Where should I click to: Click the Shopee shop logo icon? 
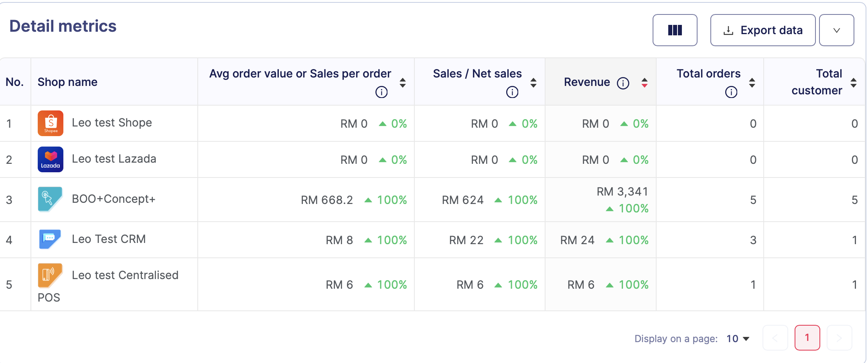(51, 123)
